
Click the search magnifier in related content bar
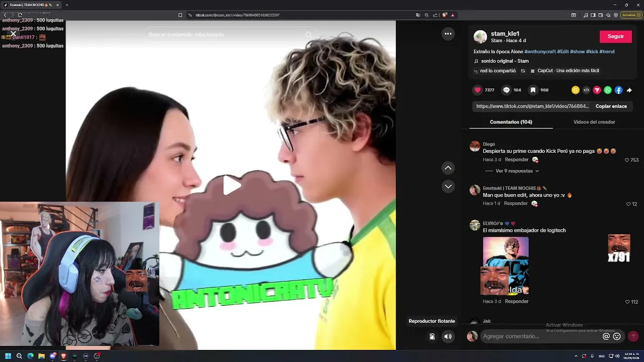pos(308,35)
